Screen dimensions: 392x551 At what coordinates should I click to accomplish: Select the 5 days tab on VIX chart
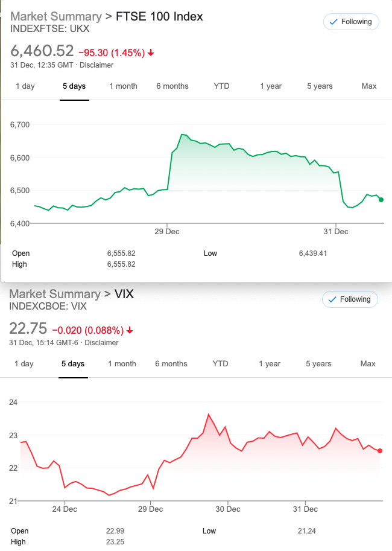tap(73, 364)
